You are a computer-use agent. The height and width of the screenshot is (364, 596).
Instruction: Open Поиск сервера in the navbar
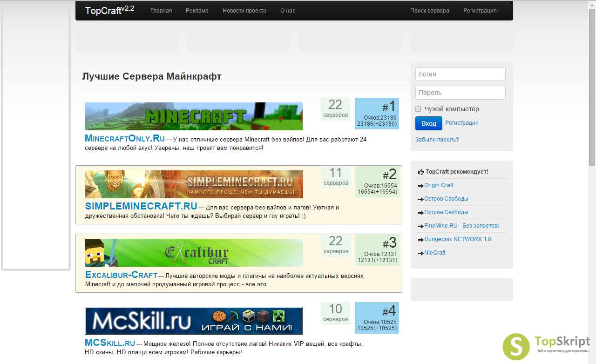pyautogui.click(x=430, y=11)
